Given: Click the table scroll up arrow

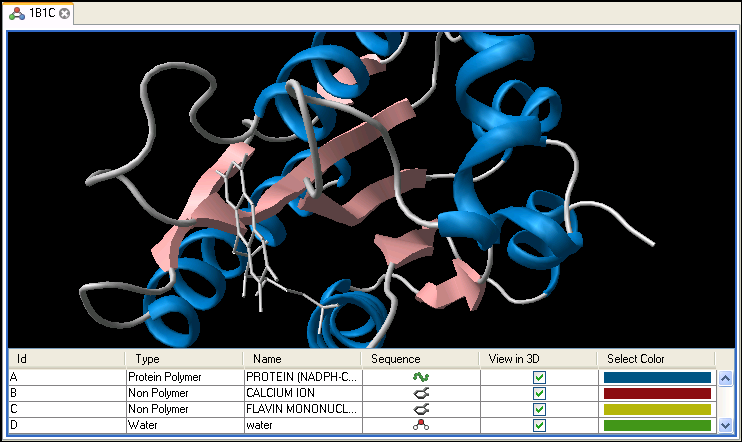Looking at the screenshot, I should click(x=725, y=378).
